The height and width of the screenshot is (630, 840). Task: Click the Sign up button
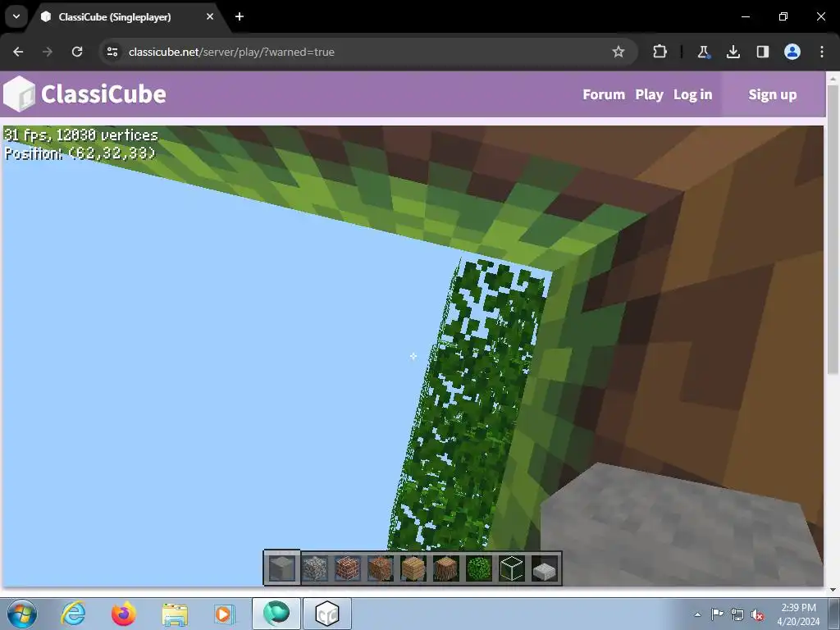point(773,95)
